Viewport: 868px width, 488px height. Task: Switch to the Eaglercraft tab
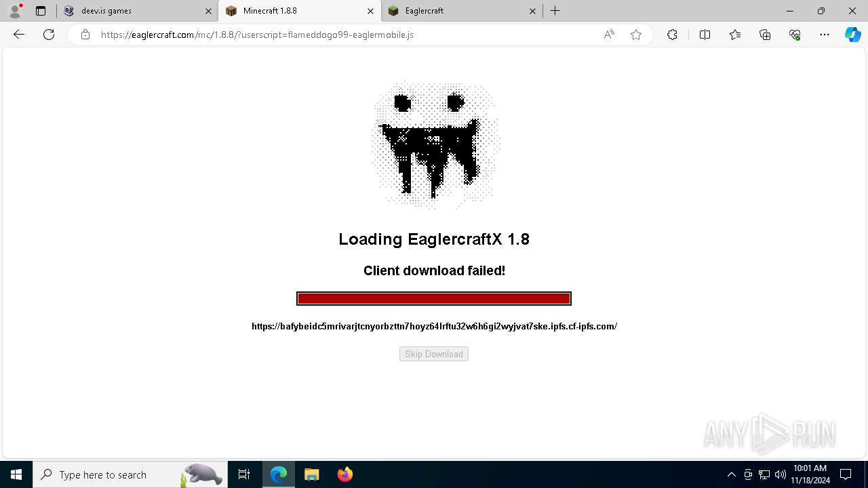click(x=461, y=11)
